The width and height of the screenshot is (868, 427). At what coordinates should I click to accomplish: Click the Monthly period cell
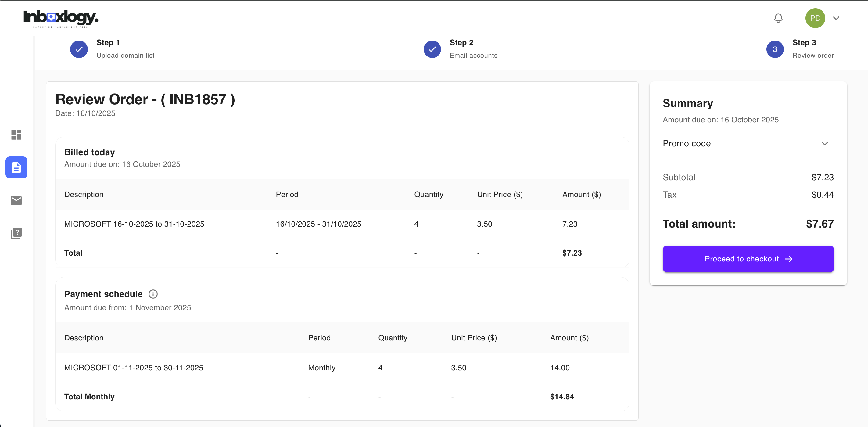click(x=321, y=368)
